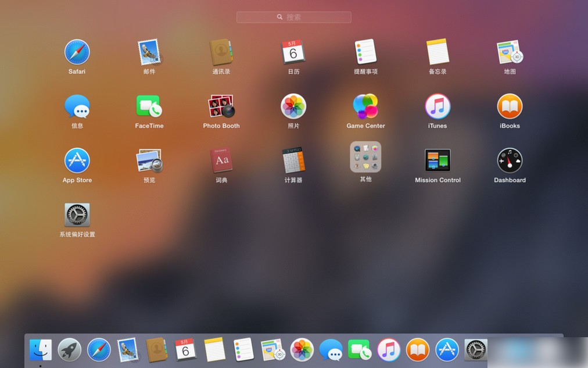Viewport: 588px width, 368px height.
Task: Open Mail from the Dock
Action: tap(127, 349)
